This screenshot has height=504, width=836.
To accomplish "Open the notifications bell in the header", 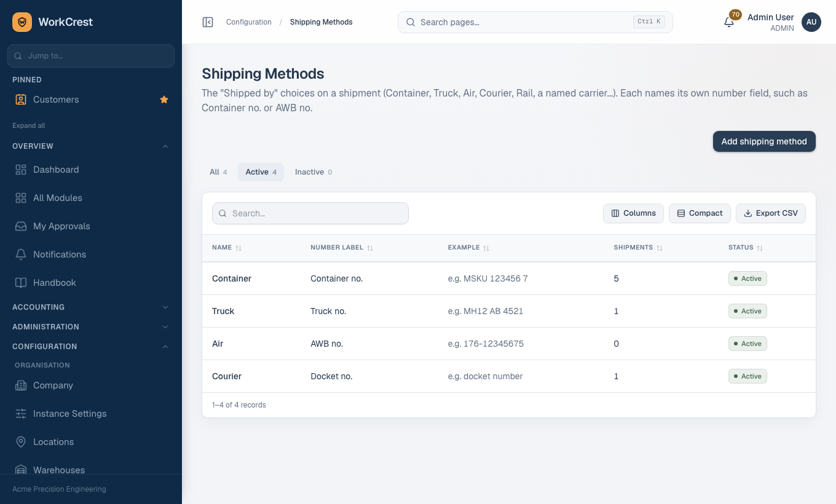I will [729, 22].
